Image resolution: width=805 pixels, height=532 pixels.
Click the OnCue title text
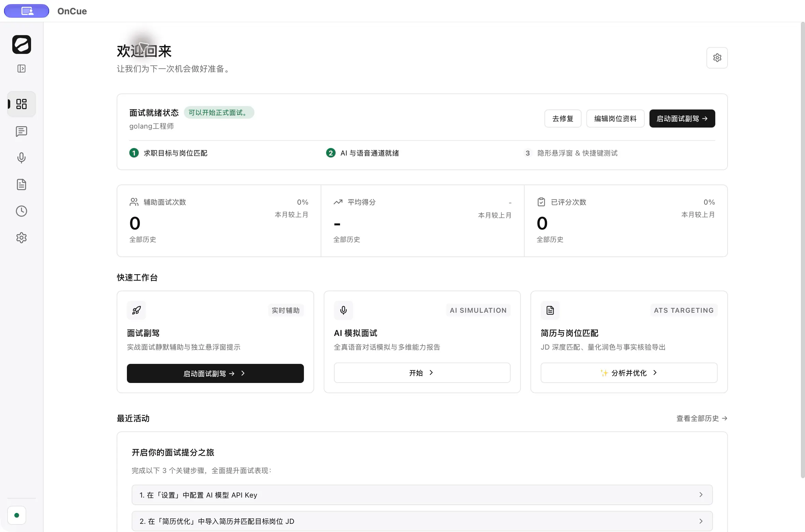point(72,11)
